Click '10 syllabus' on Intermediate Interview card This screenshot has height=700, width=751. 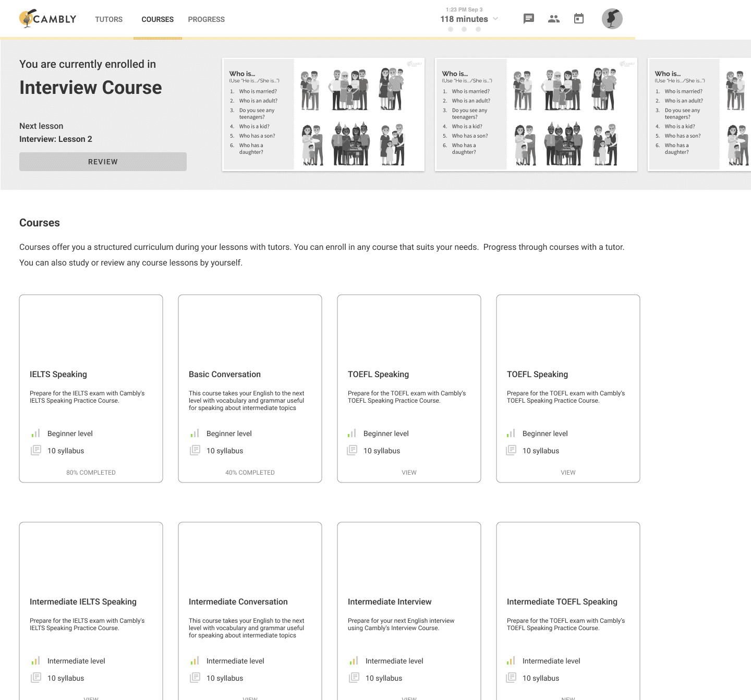click(x=384, y=678)
